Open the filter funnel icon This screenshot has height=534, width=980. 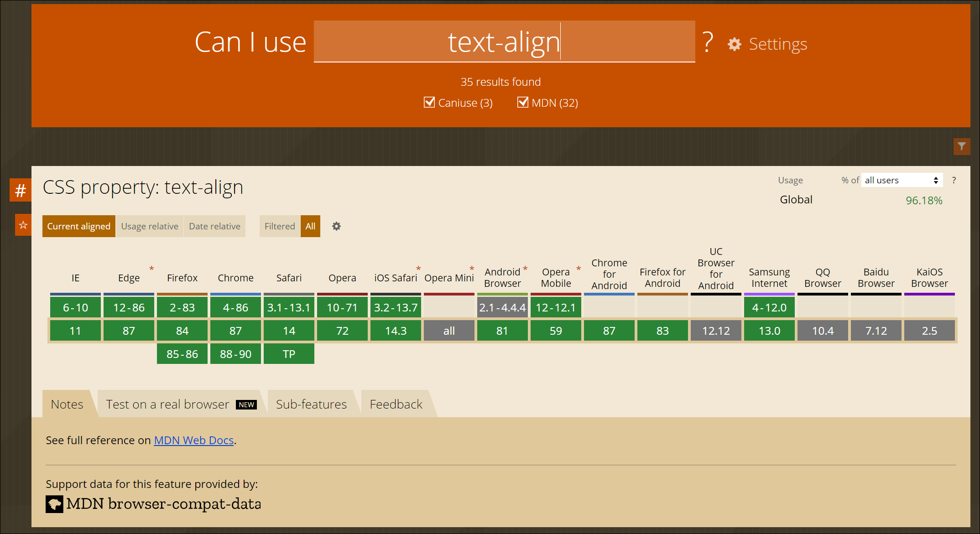tap(961, 146)
